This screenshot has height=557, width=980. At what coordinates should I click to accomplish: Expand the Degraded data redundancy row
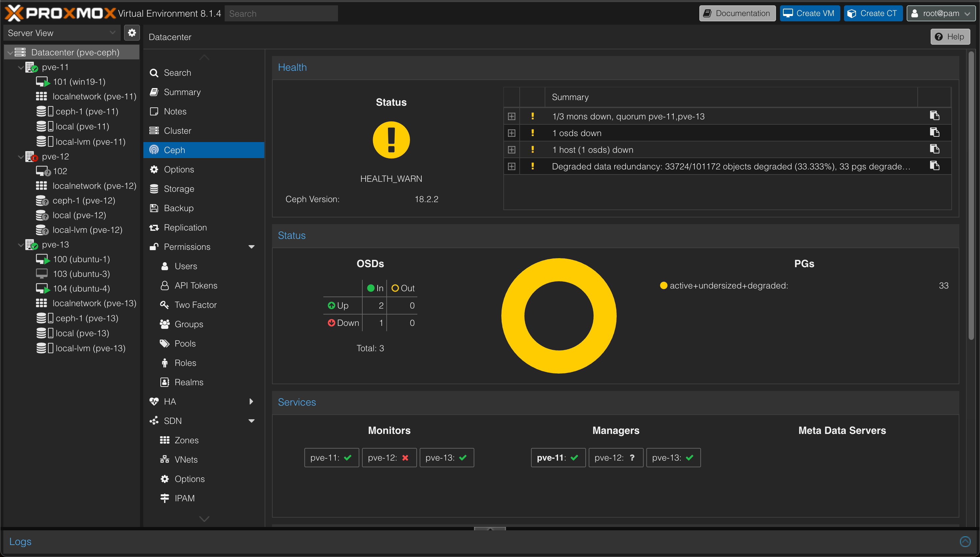[511, 166]
